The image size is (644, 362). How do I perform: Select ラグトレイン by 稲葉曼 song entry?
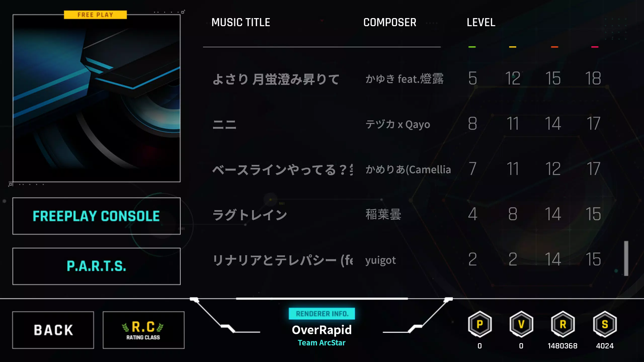[x=322, y=214]
